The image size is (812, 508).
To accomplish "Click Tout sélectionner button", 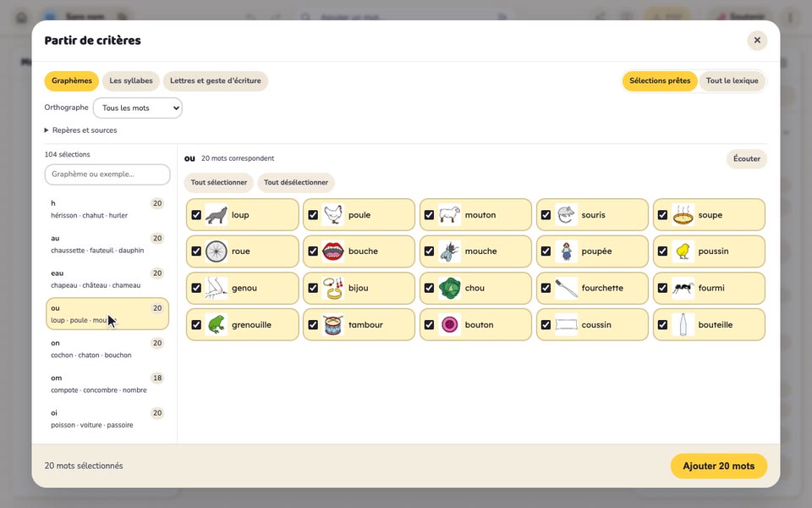I will pos(219,183).
